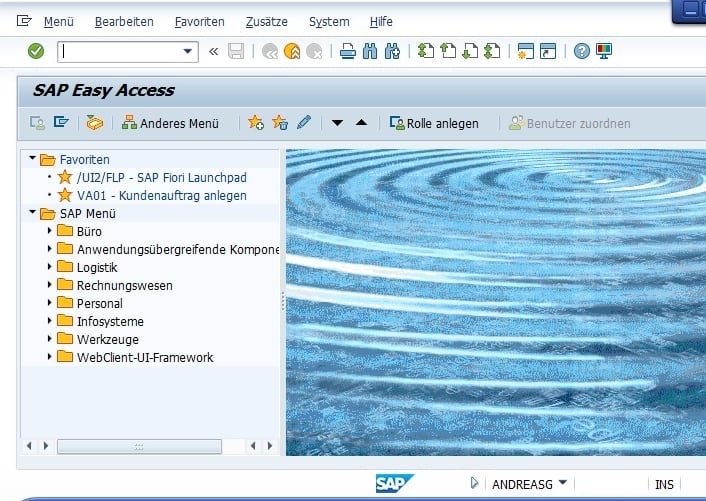Click the Create Shortcut icon
This screenshot has width=706, height=501.
click(x=548, y=51)
